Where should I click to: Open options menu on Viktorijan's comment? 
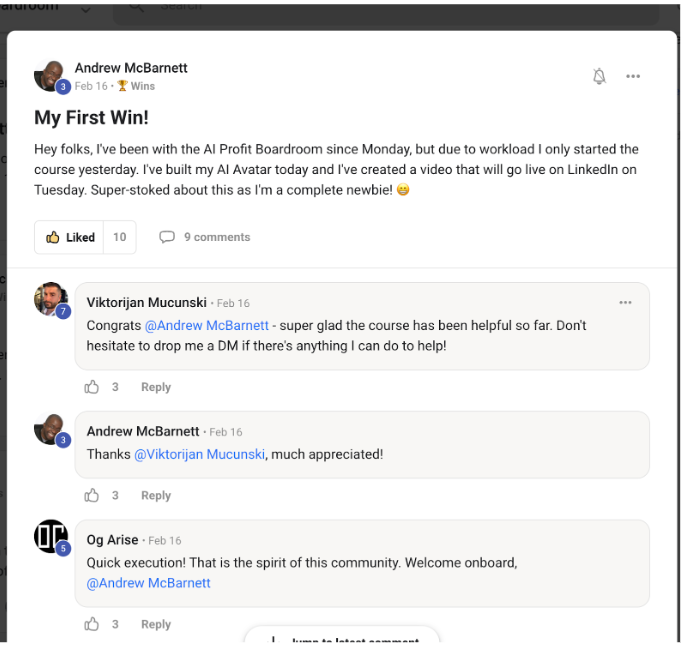tap(625, 302)
